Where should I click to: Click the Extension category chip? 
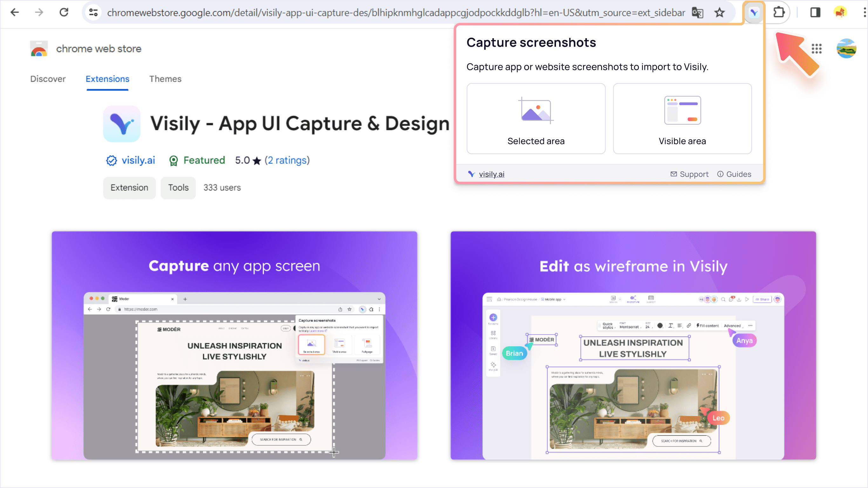point(129,188)
